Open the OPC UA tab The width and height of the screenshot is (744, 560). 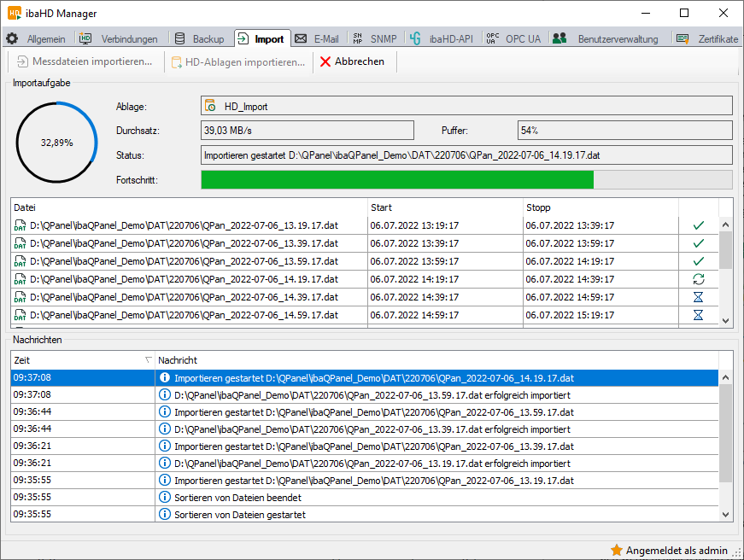[x=513, y=39]
